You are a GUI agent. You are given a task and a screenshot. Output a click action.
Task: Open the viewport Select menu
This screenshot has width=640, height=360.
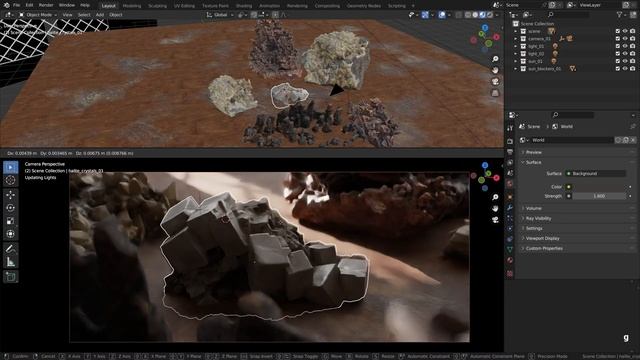[84, 15]
